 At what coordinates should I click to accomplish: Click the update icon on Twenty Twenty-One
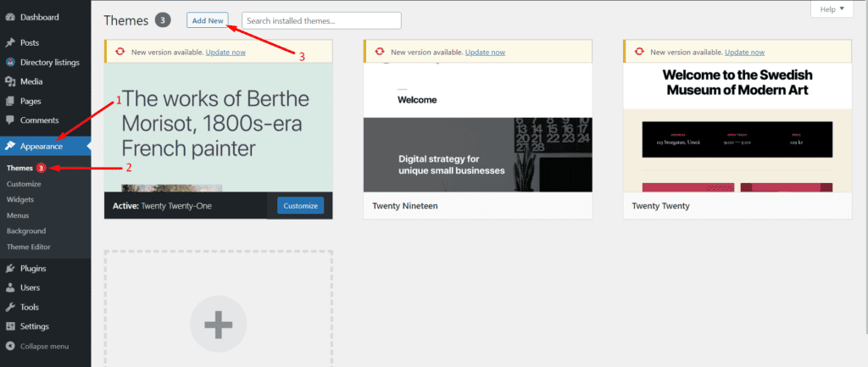(120, 52)
